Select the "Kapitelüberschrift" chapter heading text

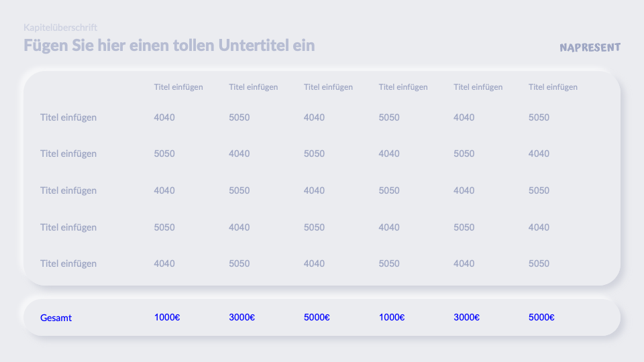[x=60, y=27]
